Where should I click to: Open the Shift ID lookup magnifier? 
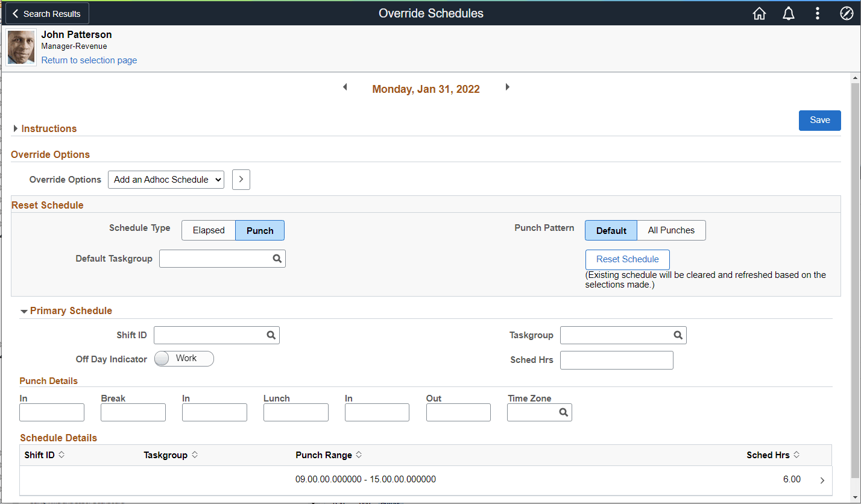click(x=270, y=335)
